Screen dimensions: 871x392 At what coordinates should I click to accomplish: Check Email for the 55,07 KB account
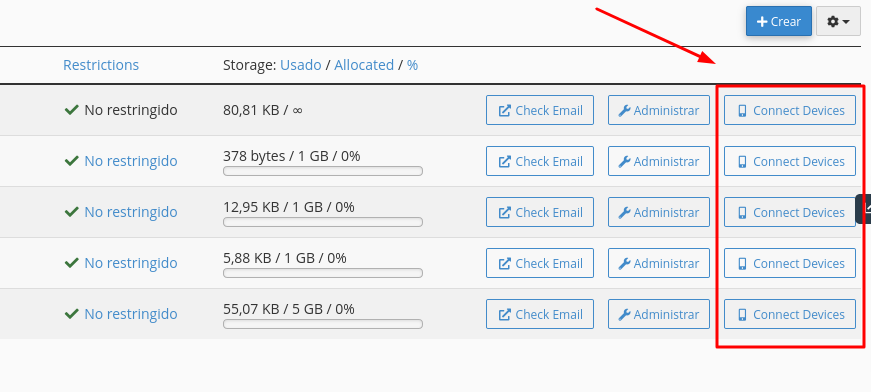[x=540, y=314]
